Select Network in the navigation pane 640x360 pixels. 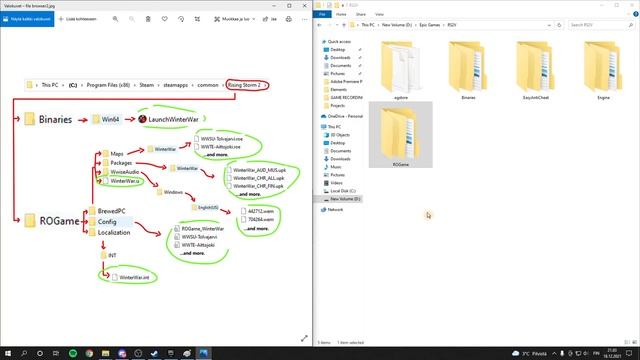click(335, 209)
